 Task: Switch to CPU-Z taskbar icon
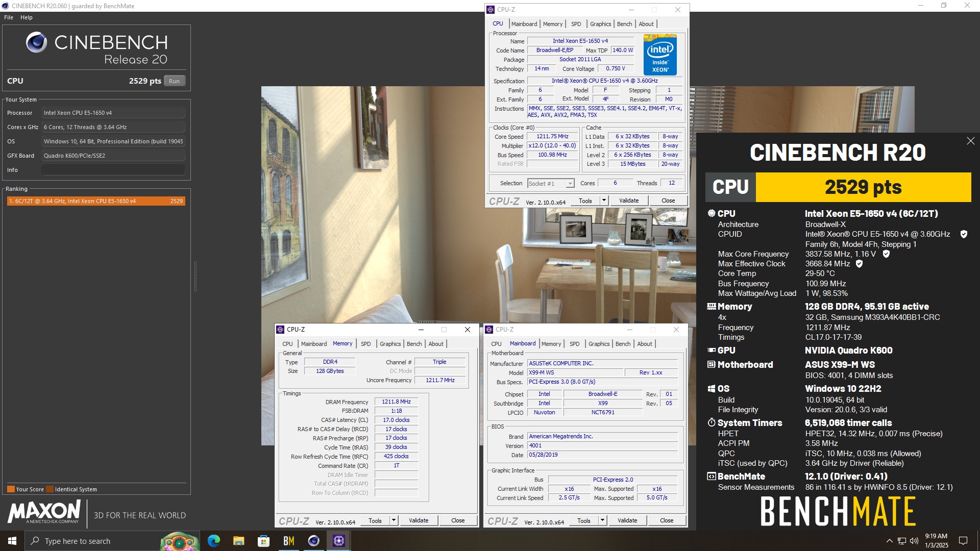[x=338, y=541]
